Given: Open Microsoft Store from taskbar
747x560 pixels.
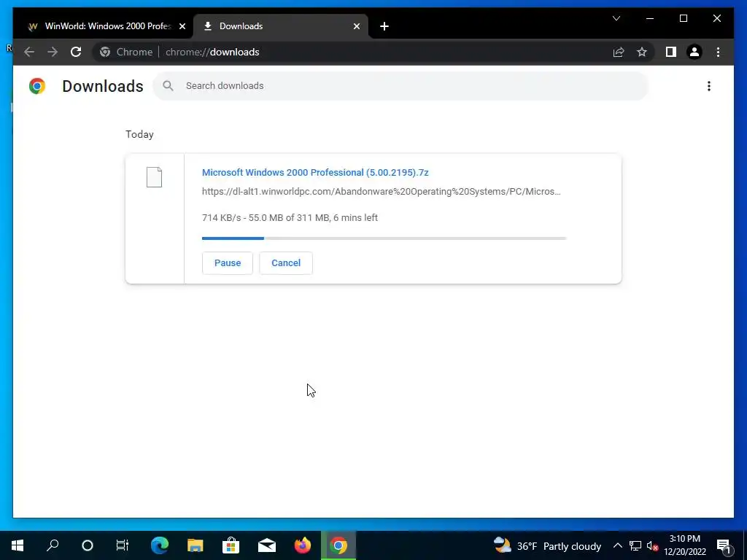Looking at the screenshot, I should pyautogui.click(x=231, y=545).
